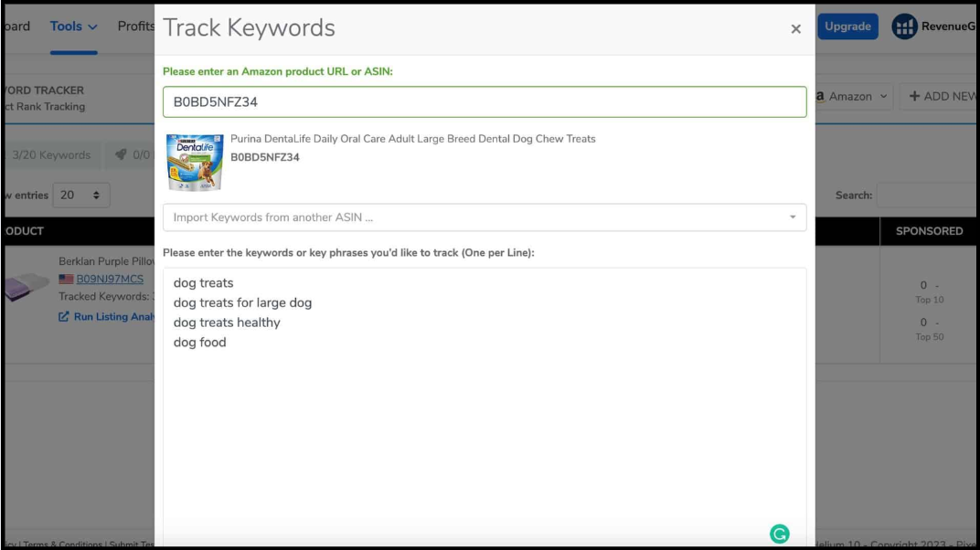980x550 pixels.
Task: Click the Grammarly icon in keywords box
Action: [779, 534]
